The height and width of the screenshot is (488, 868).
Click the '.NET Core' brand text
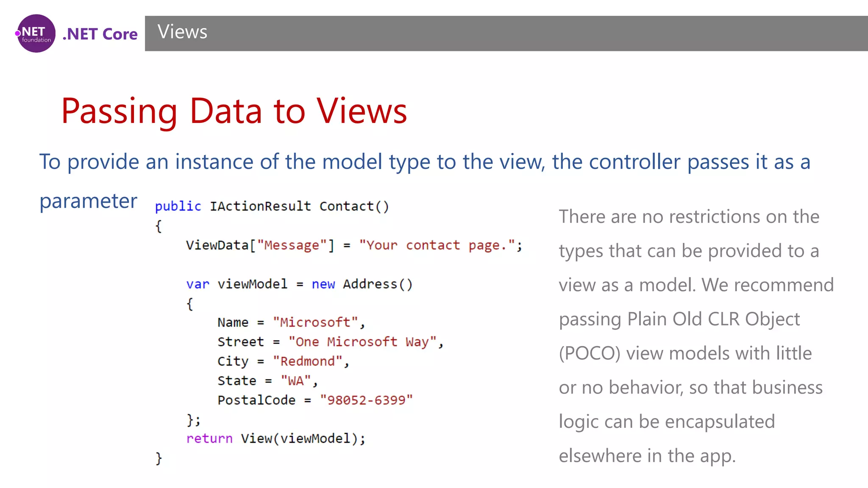tap(100, 34)
